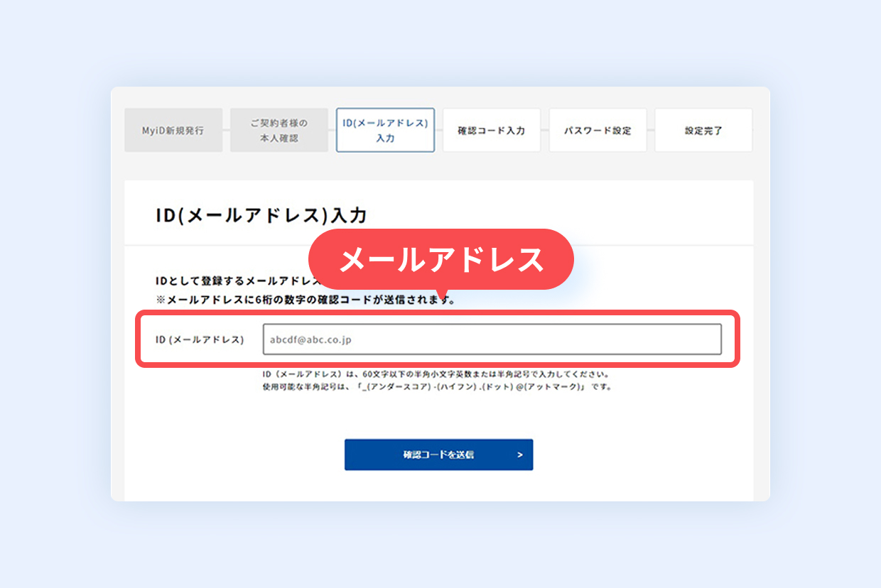Image resolution: width=881 pixels, height=588 pixels.
Task: Click the pointer tail below the red callout
Action: (443, 293)
